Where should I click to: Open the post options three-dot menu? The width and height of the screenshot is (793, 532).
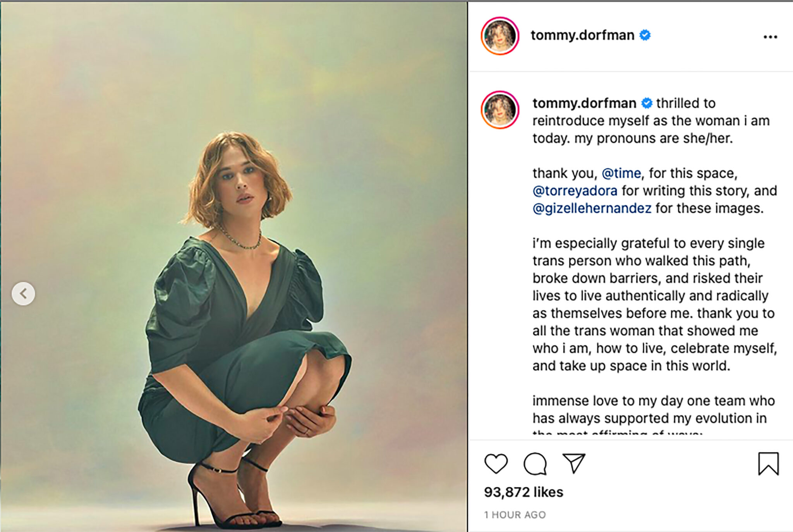(x=771, y=36)
